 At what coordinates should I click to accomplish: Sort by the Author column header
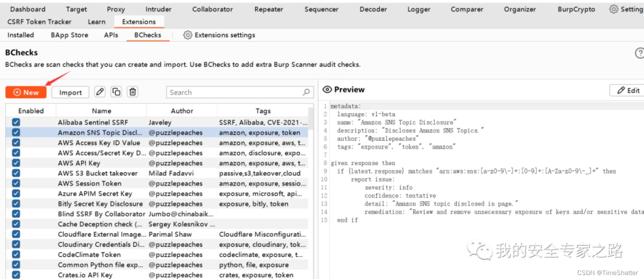tap(182, 111)
